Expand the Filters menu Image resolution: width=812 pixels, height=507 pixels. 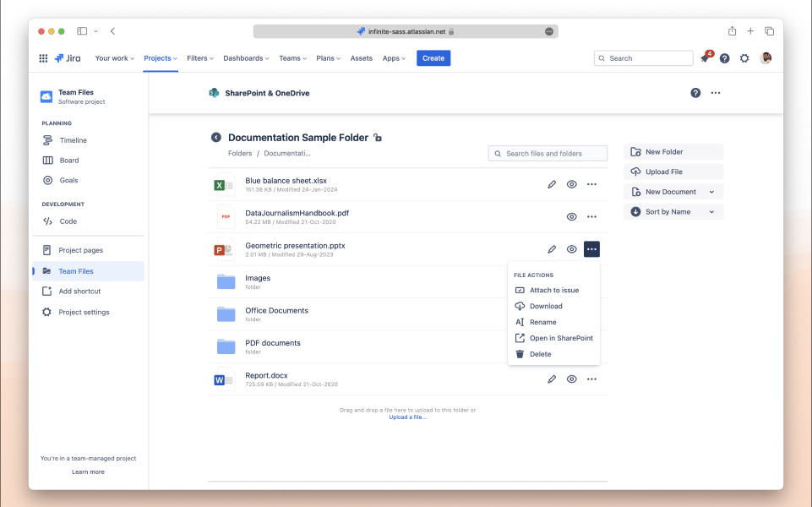point(200,58)
